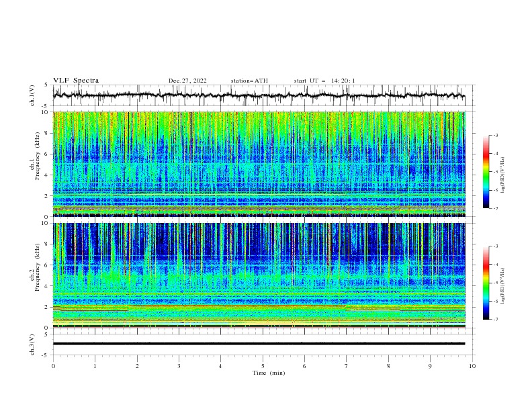Click the "station=ATH" label

[249, 81]
